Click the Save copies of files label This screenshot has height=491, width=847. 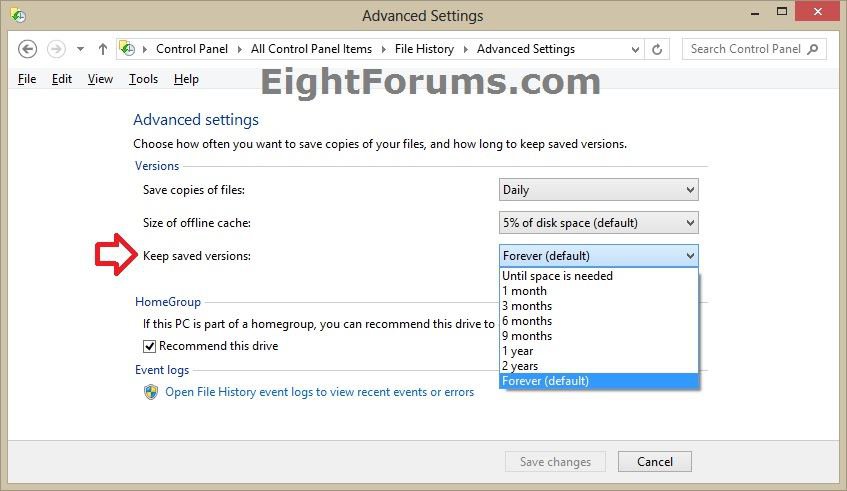194,190
